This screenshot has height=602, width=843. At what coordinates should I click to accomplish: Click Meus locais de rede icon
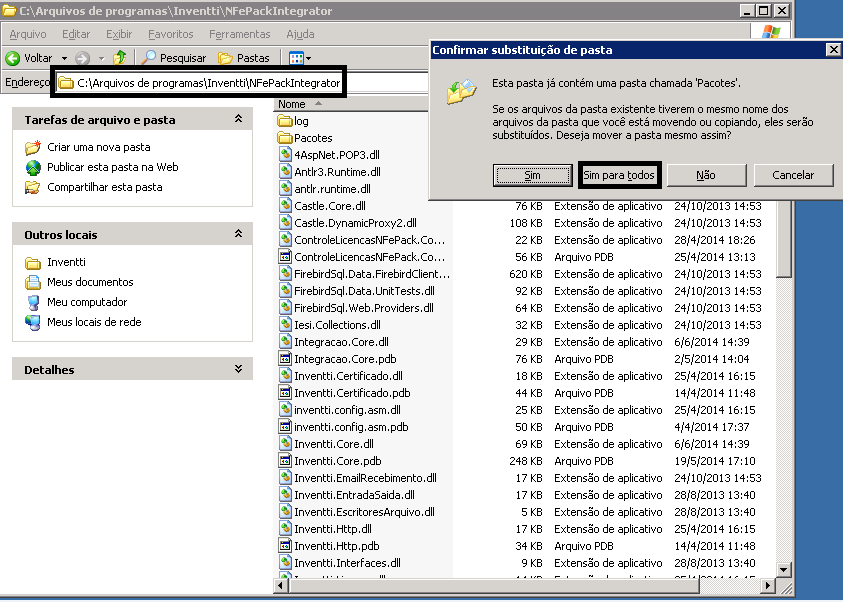tap(33, 322)
